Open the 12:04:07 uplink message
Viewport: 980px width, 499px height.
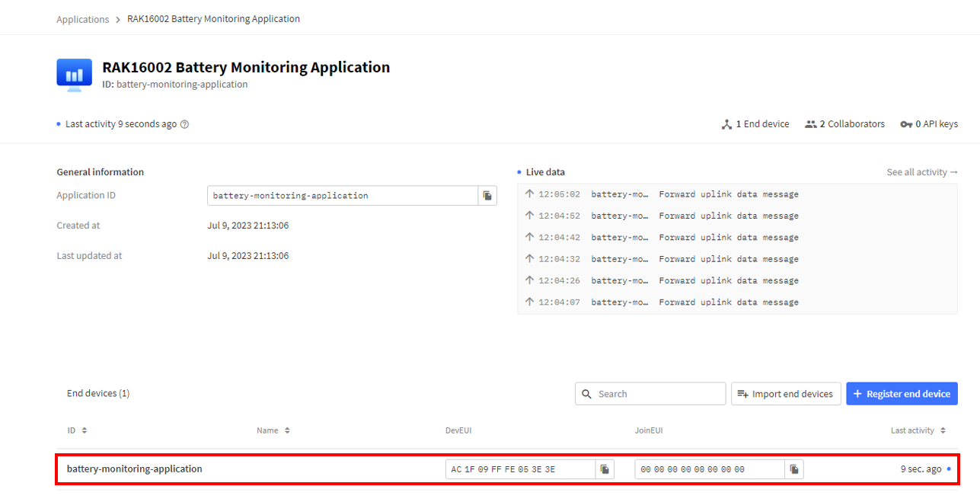(x=737, y=302)
